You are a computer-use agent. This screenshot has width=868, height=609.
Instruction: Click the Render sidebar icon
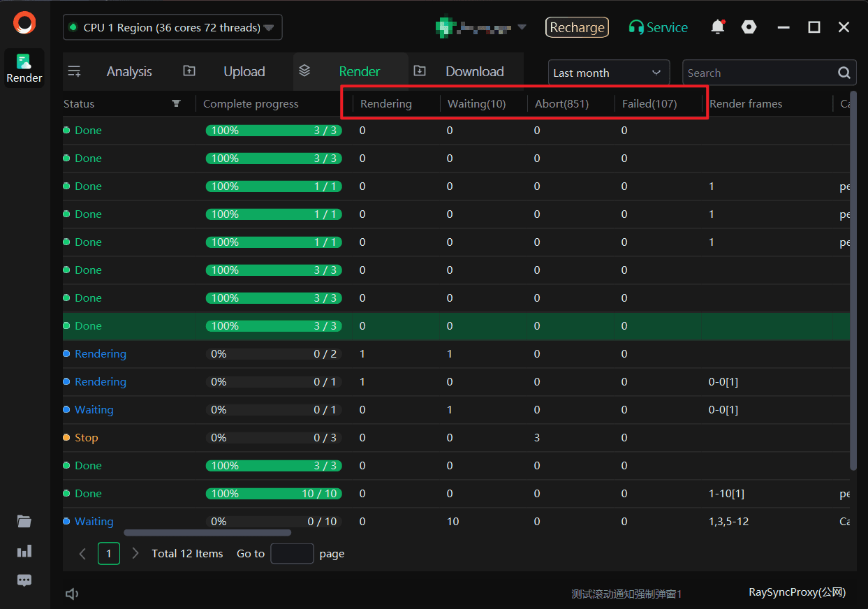pos(24,68)
